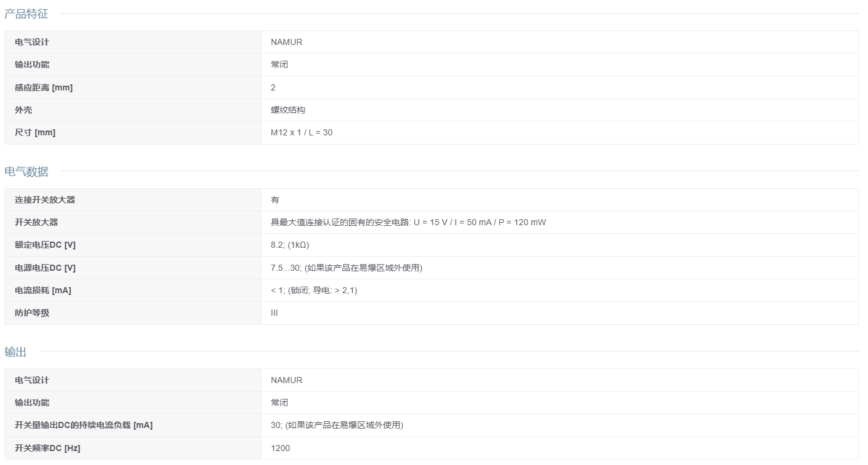Screen dimensions: 868x465
Task: Click the 防护等级 label
Action: (x=32, y=313)
